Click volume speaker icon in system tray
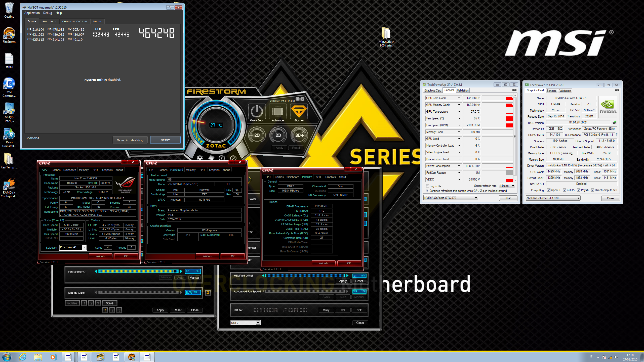Screen dimensions: 644x362 click(x=616, y=357)
